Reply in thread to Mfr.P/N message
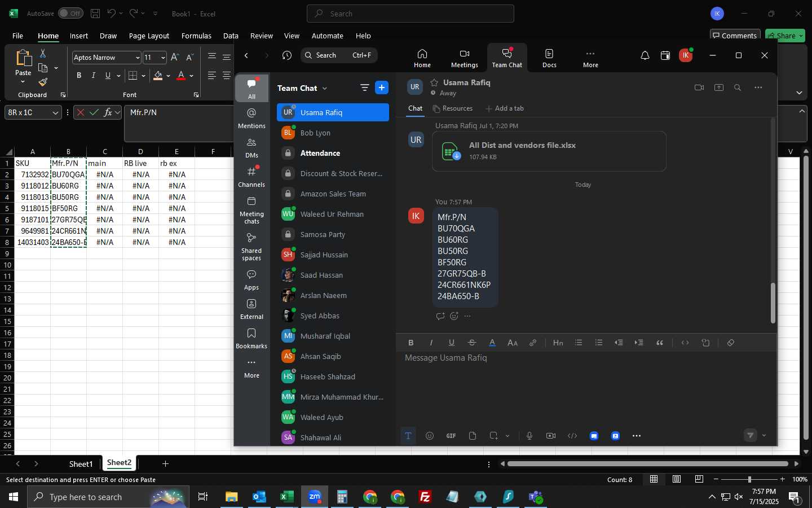 pyautogui.click(x=440, y=316)
